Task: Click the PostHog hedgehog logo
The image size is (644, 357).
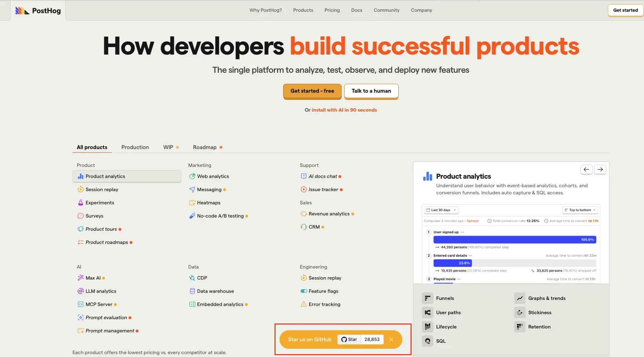Action: click(38, 10)
